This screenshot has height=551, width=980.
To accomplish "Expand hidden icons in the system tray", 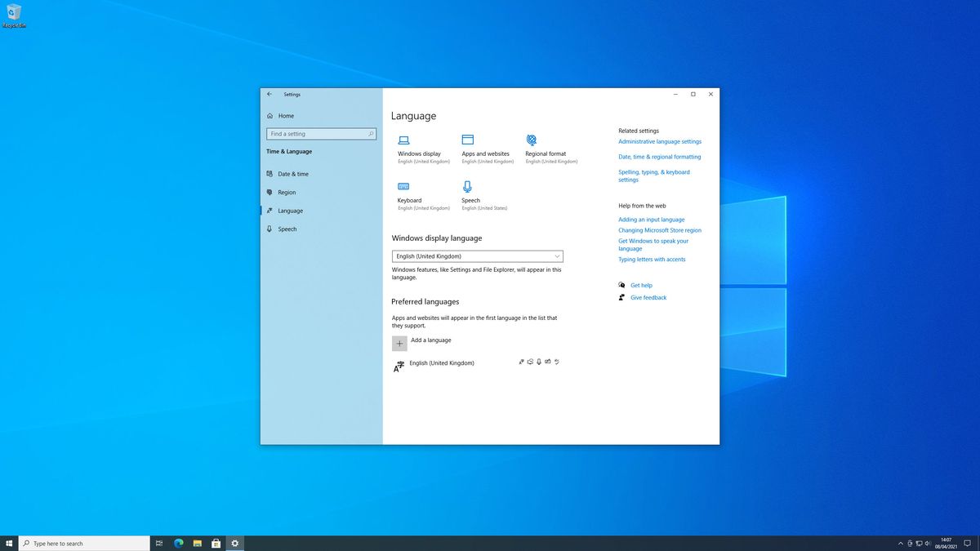I will tap(900, 543).
